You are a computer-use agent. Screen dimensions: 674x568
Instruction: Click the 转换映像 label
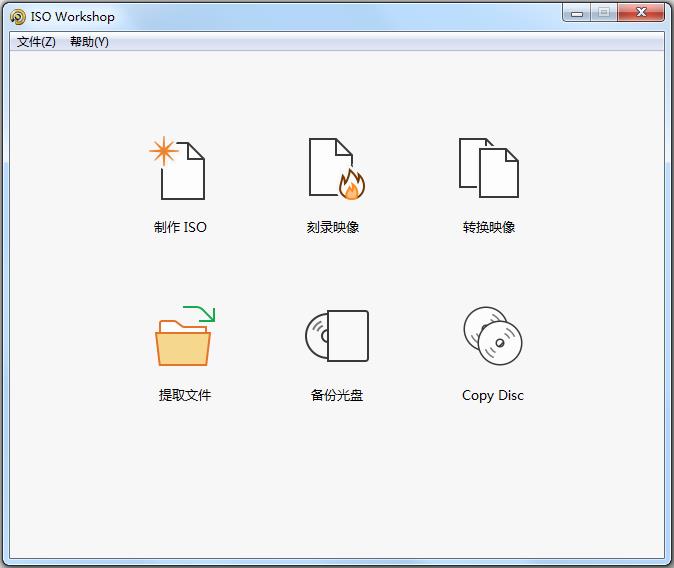click(x=489, y=227)
